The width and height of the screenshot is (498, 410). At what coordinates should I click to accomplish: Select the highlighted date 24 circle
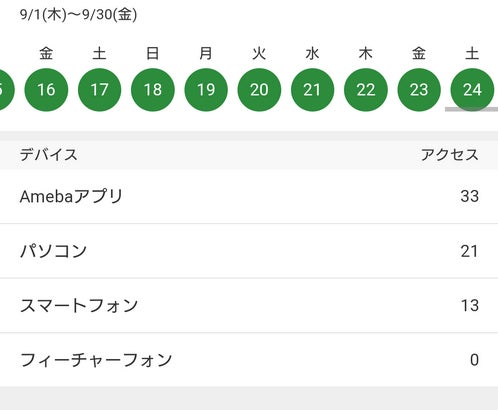(472, 90)
